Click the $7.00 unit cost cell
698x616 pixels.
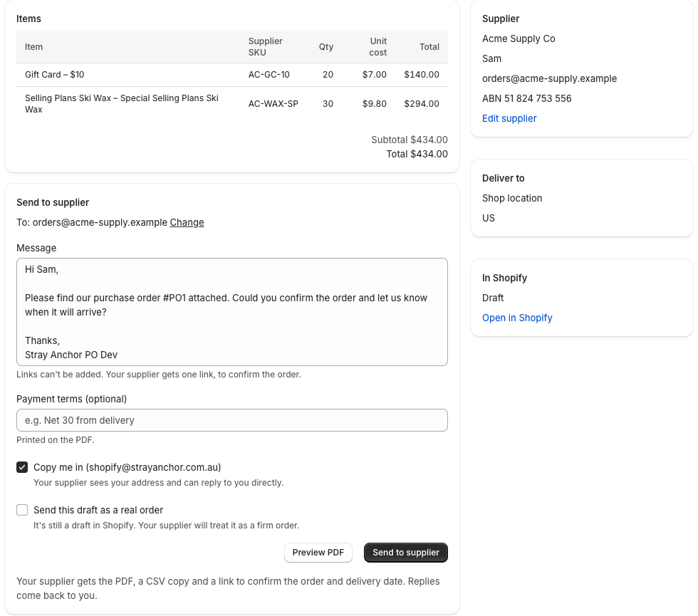(x=375, y=75)
